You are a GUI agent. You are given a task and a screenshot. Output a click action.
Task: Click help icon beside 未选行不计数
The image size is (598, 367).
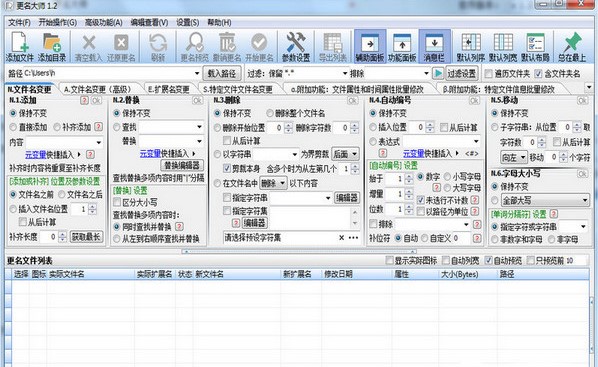[x=475, y=200]
